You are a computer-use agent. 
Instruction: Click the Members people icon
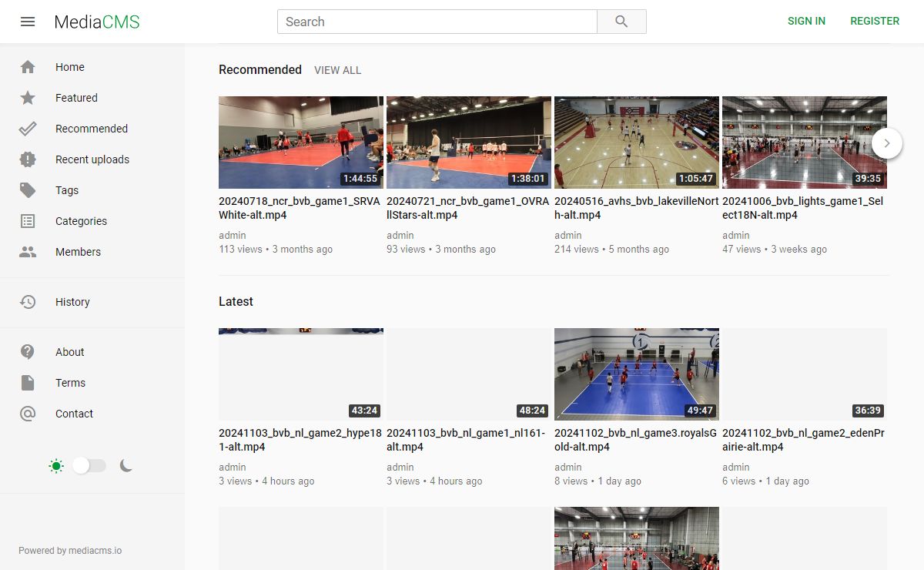(28, 252)
